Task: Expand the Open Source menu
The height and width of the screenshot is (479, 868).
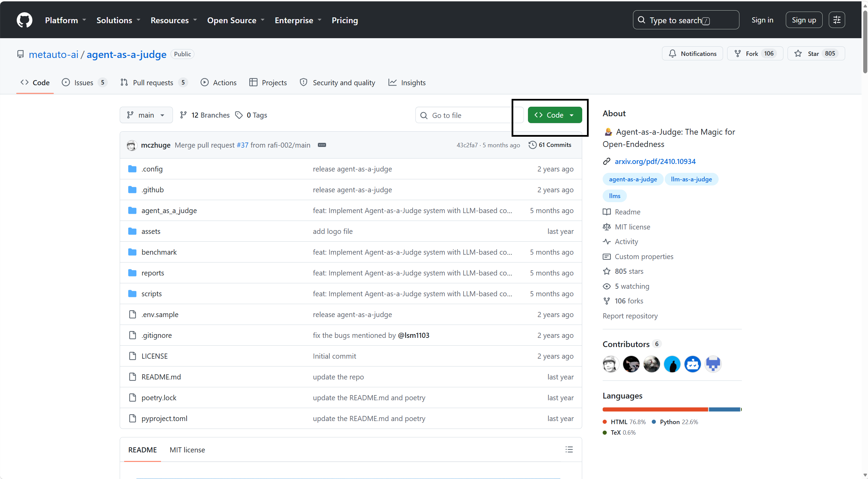Action: (x=236, y=20)
